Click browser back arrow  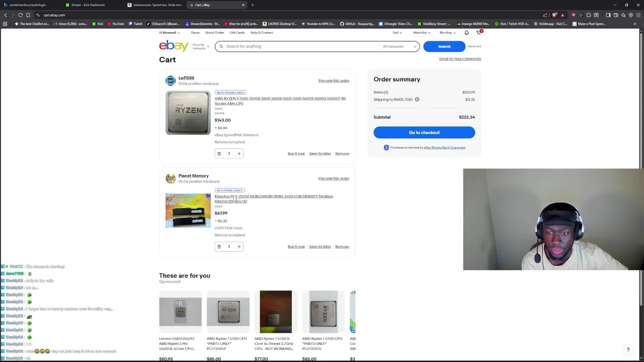(x=6, y=15)
